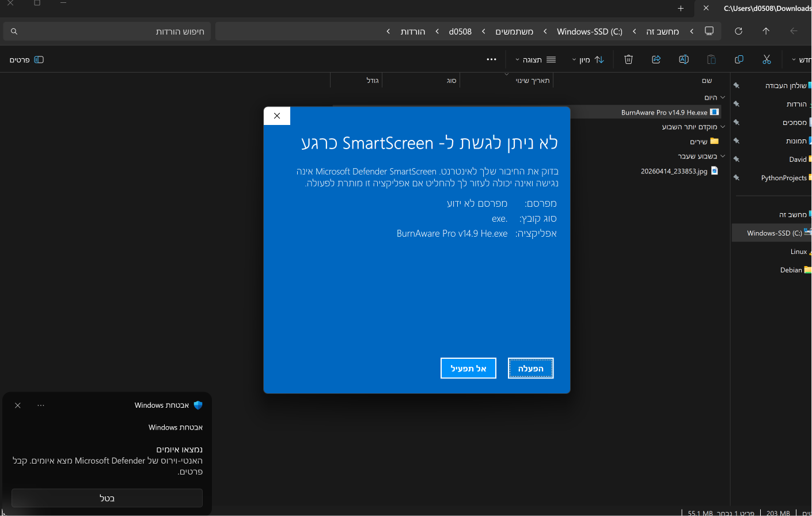The height and width of the screenshot is (516, 812).
Task: Click the Refresh icon near address bar
Action: [738, 31]
